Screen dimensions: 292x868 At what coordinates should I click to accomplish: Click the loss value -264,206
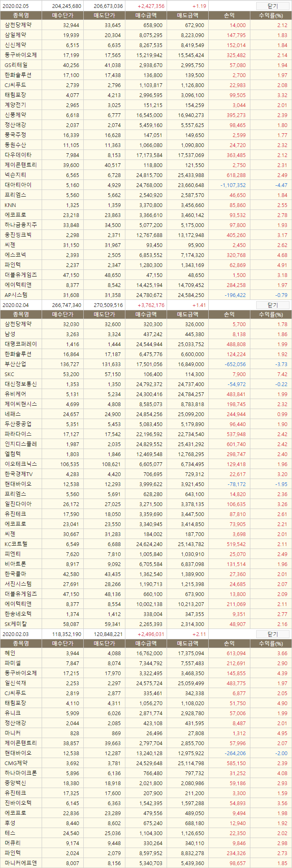pos(235,753)
